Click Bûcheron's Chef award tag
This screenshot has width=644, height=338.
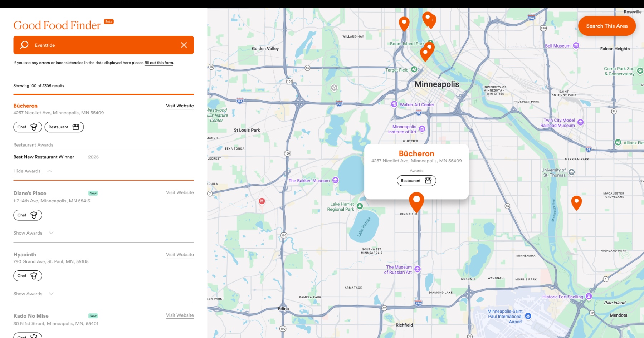28,127
